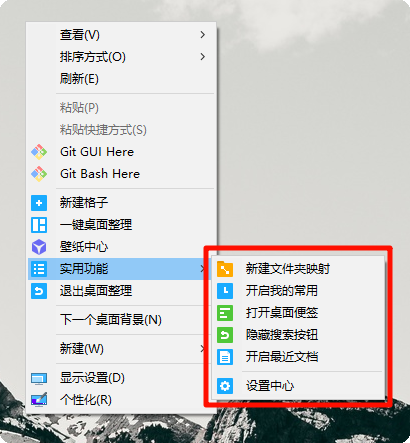Click the blue plus 新建格子 icon
Screen dimensions: 410x443
tap(39, 203)
